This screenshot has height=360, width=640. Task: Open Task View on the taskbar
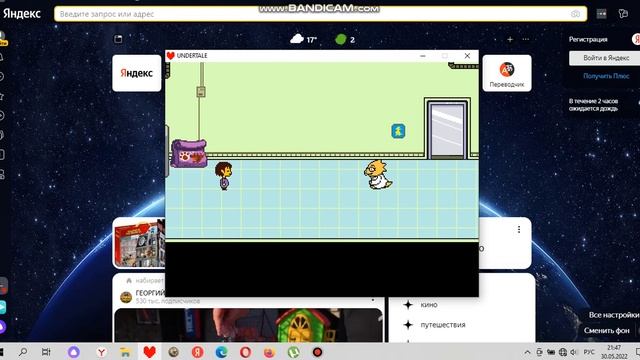point(46,352)
